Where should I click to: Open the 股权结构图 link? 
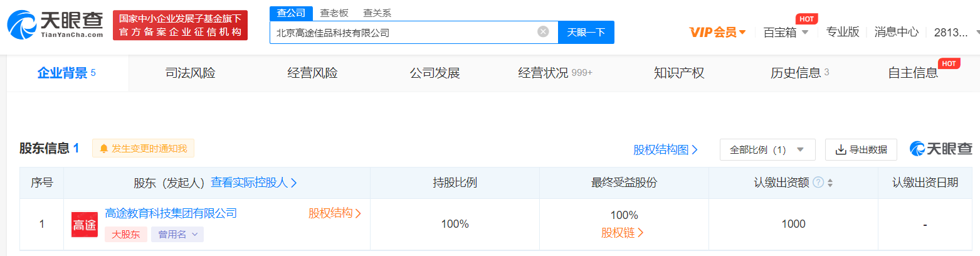tap(665, 149)
